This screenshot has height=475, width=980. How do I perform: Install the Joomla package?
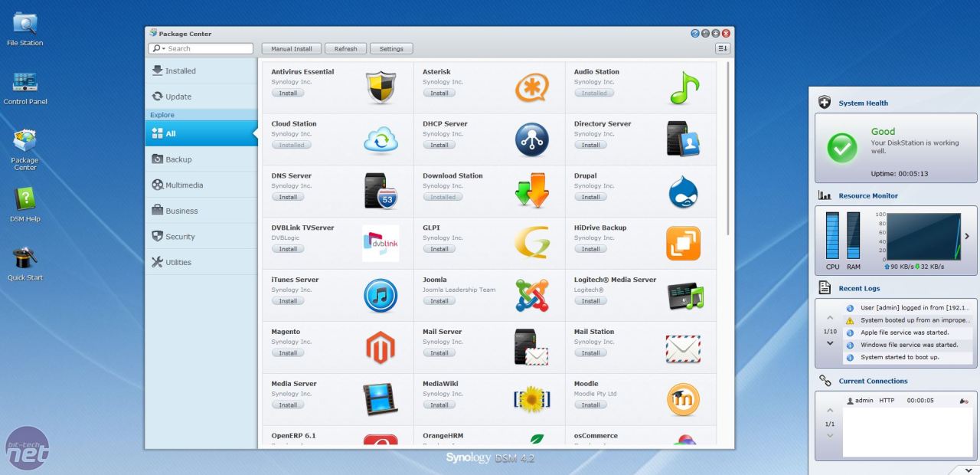click(x=439, y=301)
